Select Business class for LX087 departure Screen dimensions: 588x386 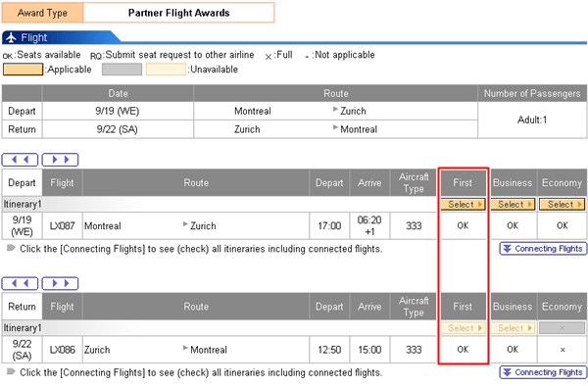coord(513,204)
